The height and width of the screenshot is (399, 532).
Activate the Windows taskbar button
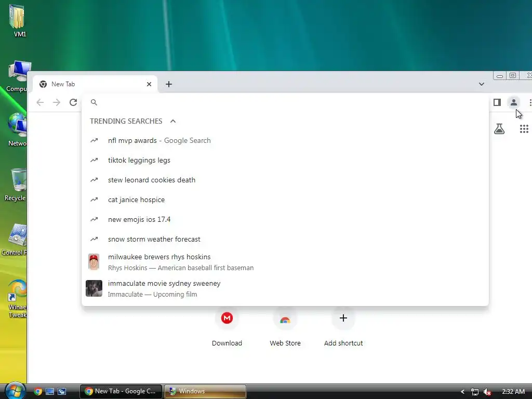pyautogui.click(x=206, y=391)
